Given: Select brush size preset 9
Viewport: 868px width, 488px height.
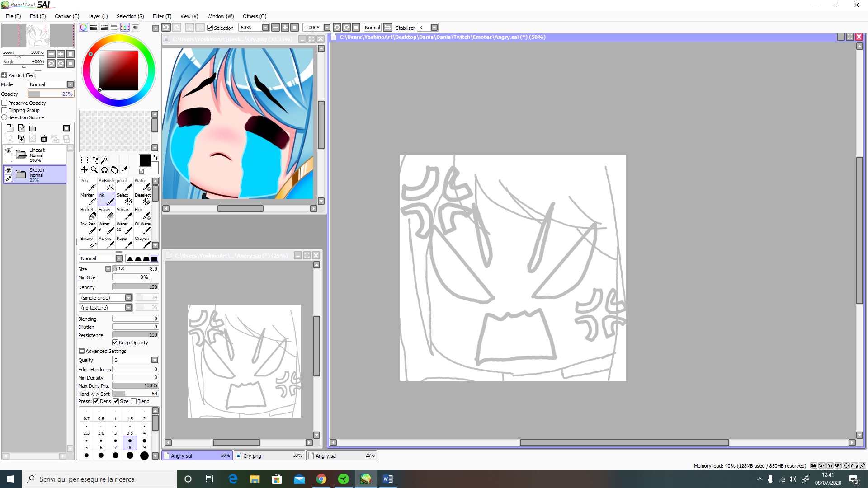Looking at the screenshot, I should tap(145, 442).
